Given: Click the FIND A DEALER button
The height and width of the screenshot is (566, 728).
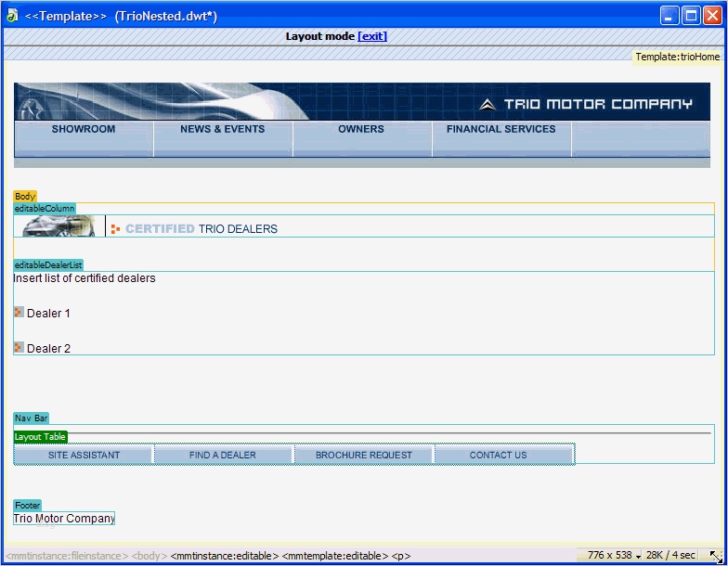Looking at the screenshot, I should pyautogui.click(x=223, y=455).
